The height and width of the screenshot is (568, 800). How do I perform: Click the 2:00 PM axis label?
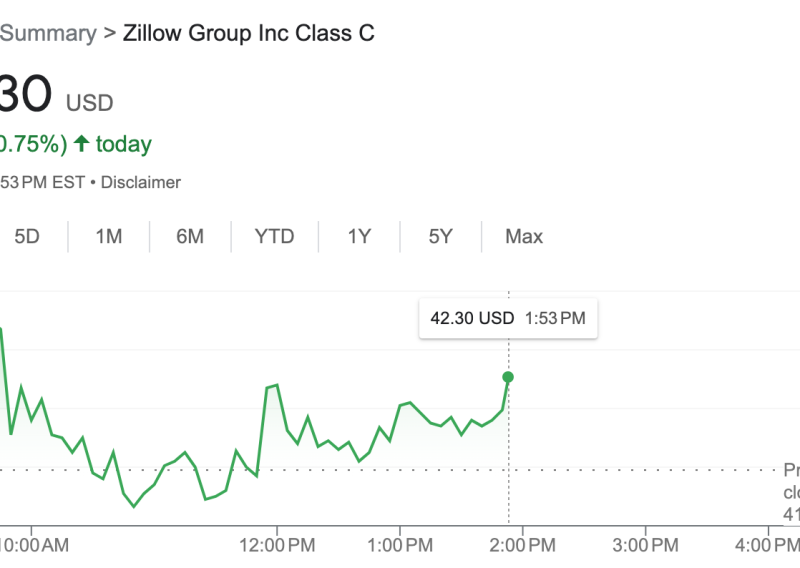(x=522, y=545)
